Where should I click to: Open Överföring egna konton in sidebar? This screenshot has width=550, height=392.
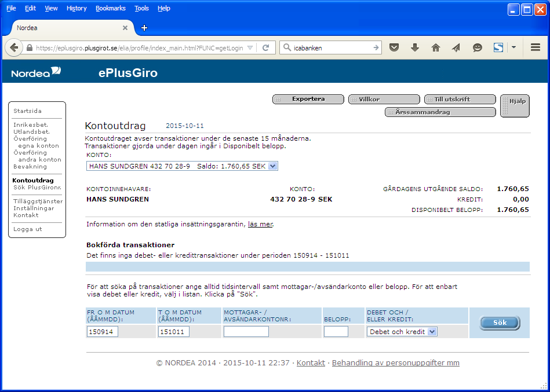(36, 142)
